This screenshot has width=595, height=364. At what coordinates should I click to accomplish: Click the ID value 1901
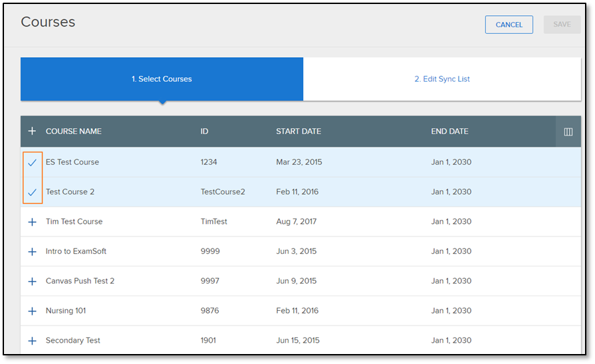tap(208, 340)
